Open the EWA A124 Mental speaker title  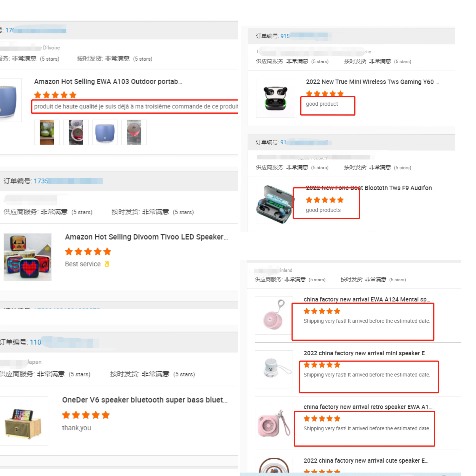coord(367,299)
